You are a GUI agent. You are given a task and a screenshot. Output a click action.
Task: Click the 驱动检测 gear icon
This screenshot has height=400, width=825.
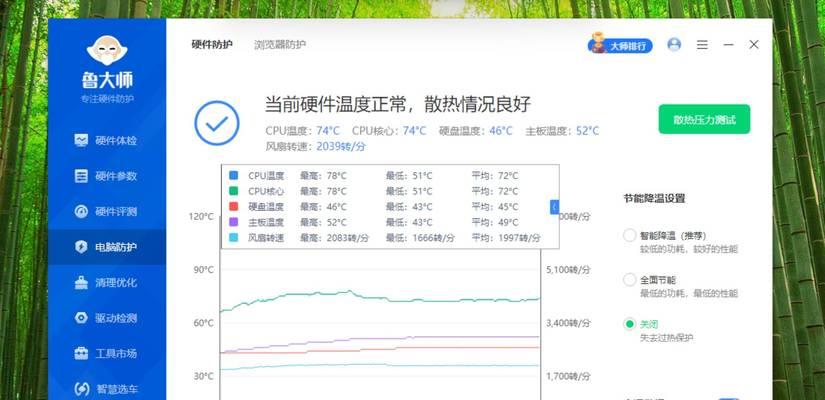pyautogui.click(x=81, y=318)
